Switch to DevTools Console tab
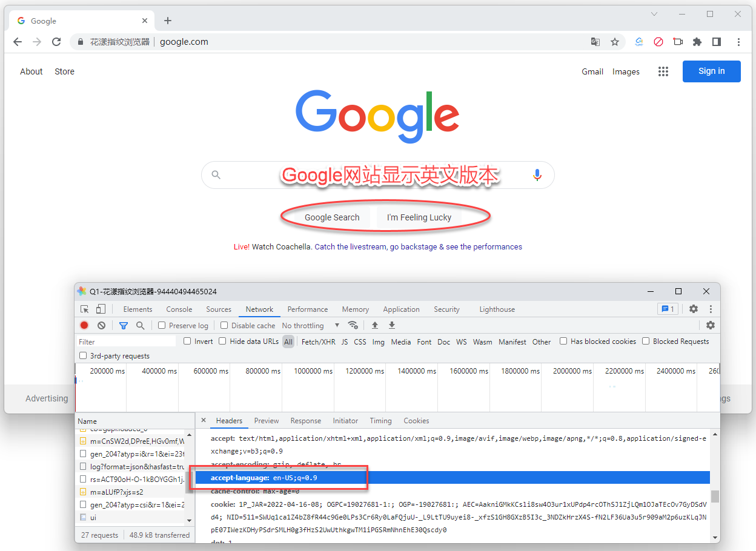This screenshot has width=756, height=551. pos(179,309)
